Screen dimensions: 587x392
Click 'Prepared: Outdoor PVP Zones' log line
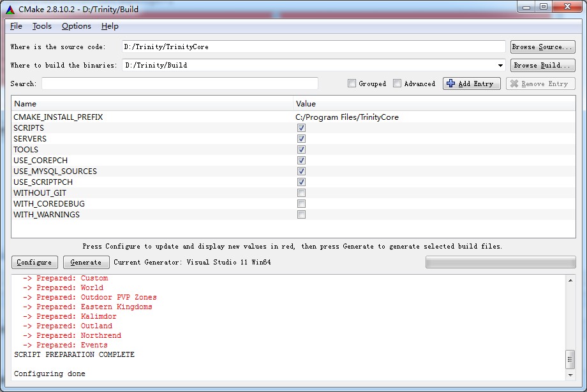[x=90, y=298]
